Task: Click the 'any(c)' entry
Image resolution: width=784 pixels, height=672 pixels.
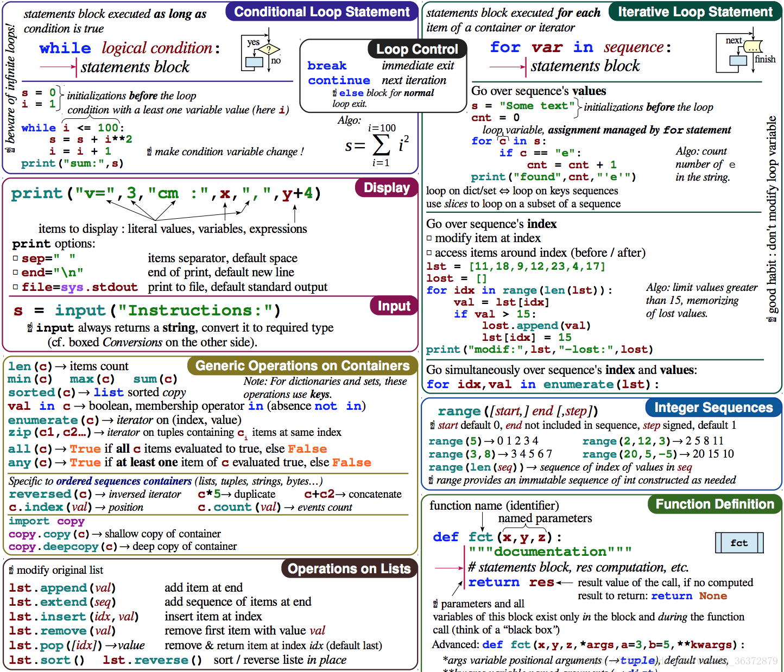Action: [x=189, y=462]
